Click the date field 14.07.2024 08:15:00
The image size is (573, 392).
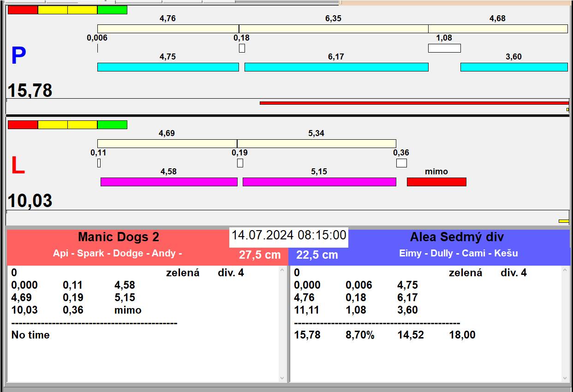(289, 235)
